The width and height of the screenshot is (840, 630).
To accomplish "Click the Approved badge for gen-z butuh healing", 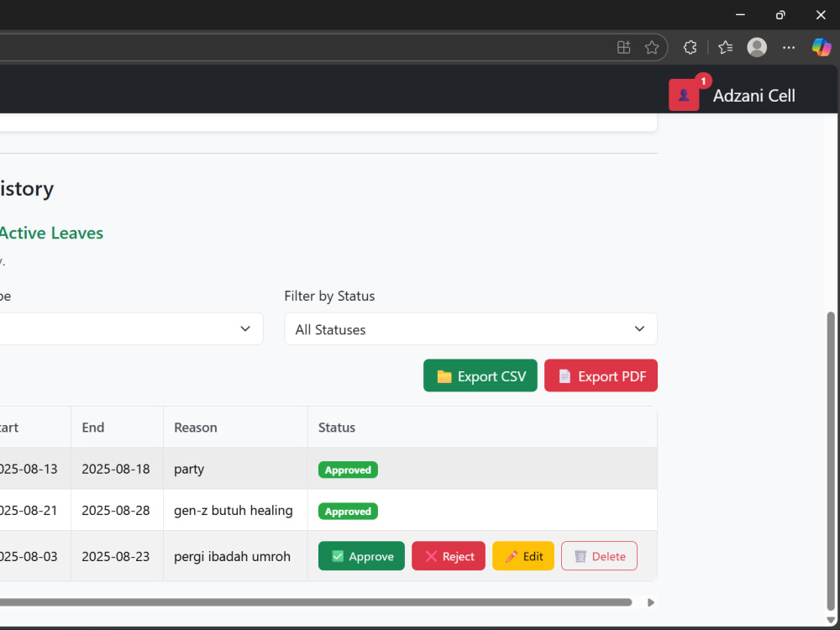I will click(348, 511).
